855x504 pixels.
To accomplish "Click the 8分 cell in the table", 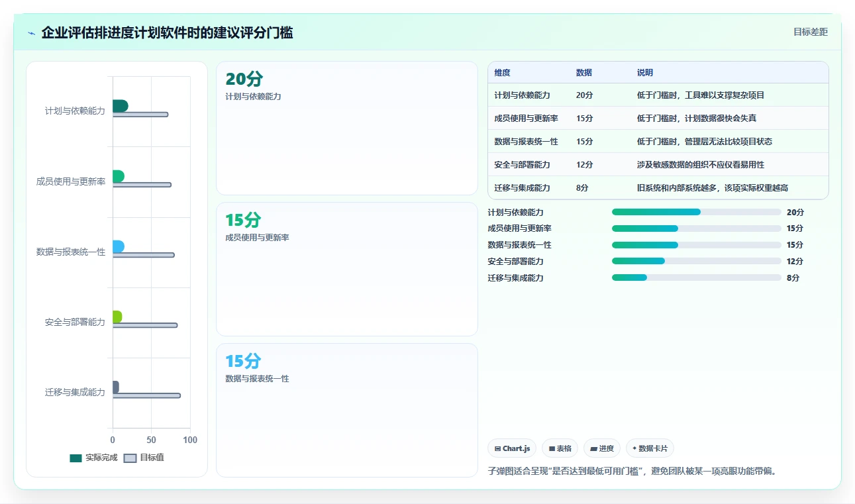I will tap(582, 188).
